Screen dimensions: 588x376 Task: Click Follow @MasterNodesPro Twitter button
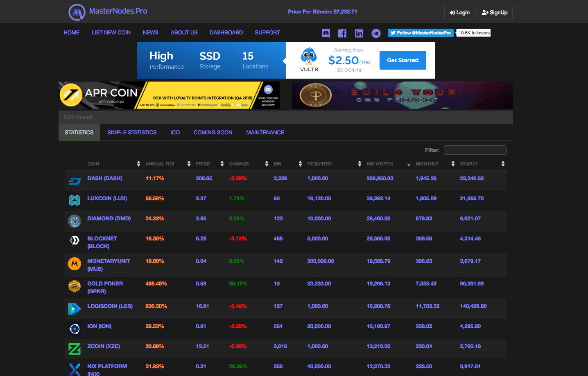pos(421,33)
